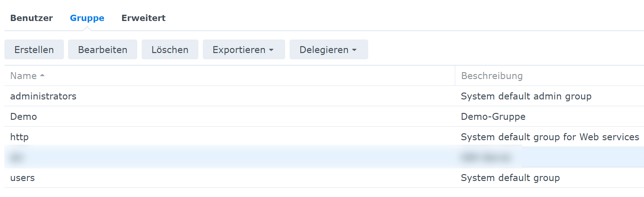Viewport: 644px width, 197px height.
Task: Click the Delegieren dropdown arrow
Action: [x=354, y=50]
